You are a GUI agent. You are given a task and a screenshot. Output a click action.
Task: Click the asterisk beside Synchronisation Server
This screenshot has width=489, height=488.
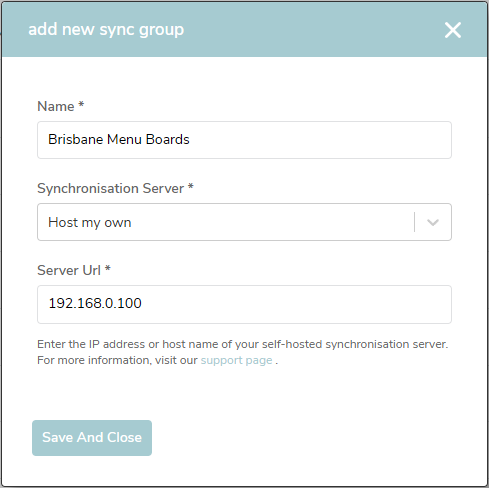coord(191,186)
